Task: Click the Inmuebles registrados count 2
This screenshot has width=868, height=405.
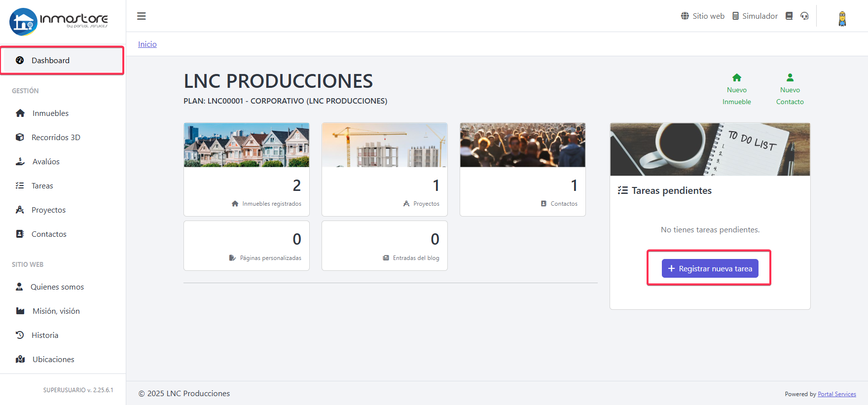Action: (x=296, y=185)
